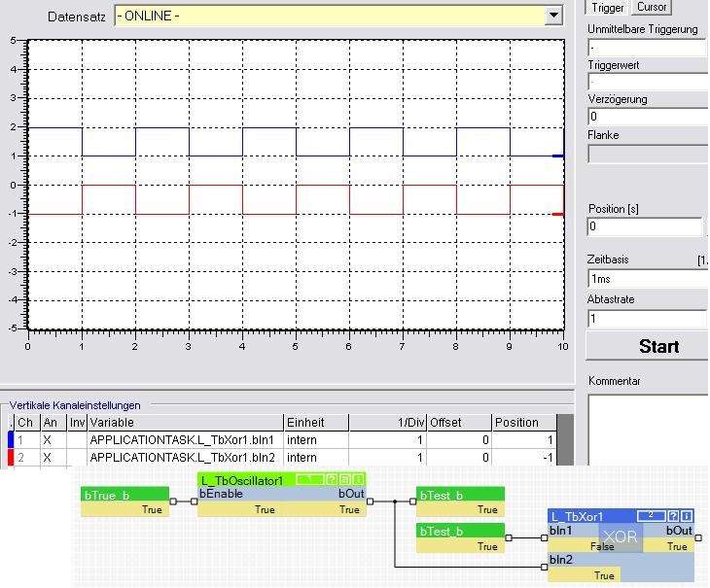The height and width of the screenshot is (588, 710).
Task: Click bOut output port of L_TbOscillator1
Action: click(x=371, y=502)
